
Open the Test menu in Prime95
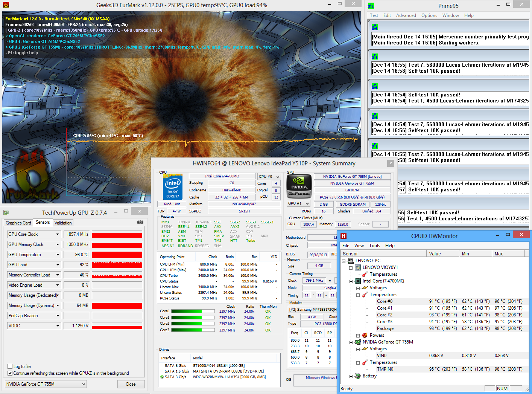374,15
